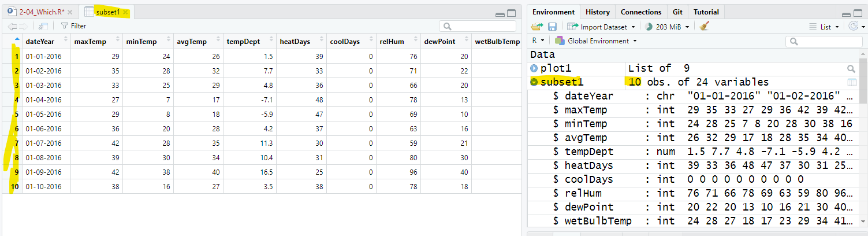This screenshot has width=868, height=236.
Task: Sort table by relHum column
Action: [398, 41]
